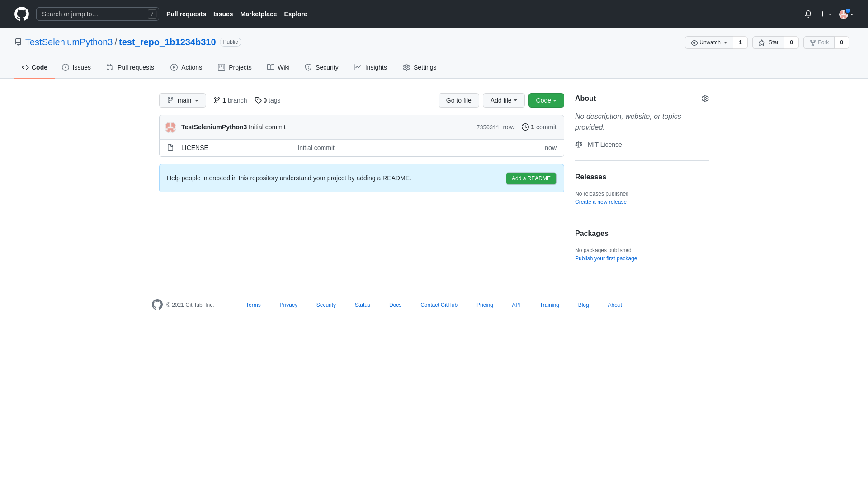The height and width of the screenshot is (488, 868).
Task: Open the TestSeleniumPython3 owner link
Action: [69, 42]
